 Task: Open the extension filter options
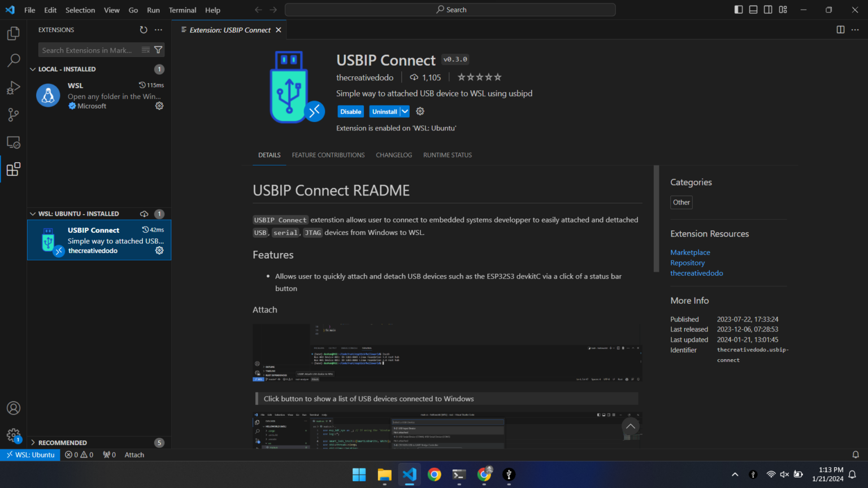159,50
